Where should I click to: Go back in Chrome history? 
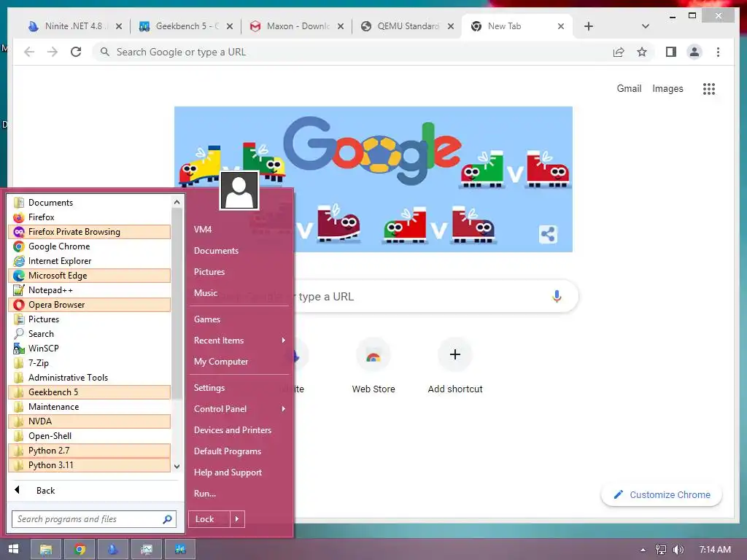tap(29, 52)
